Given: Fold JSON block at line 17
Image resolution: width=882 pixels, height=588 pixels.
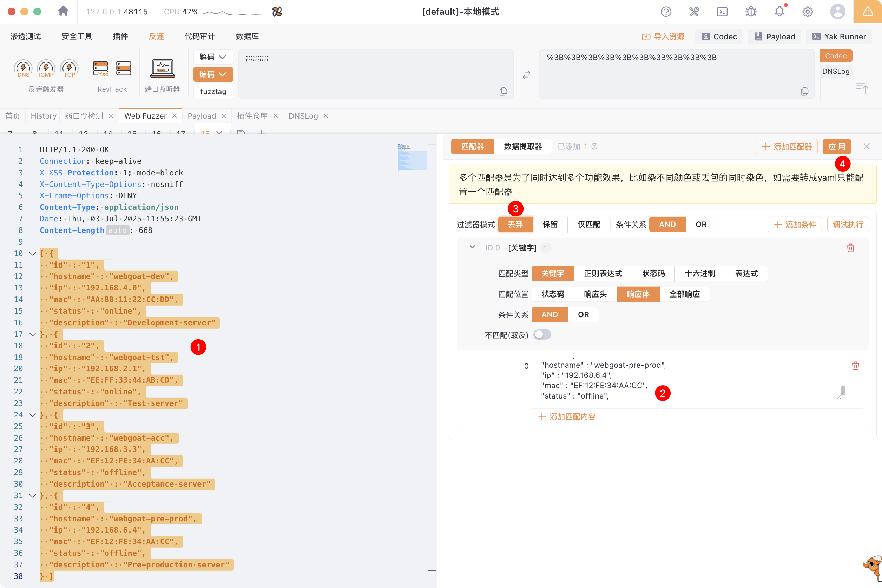Looking at the screenshot, I should click(33, 334).
